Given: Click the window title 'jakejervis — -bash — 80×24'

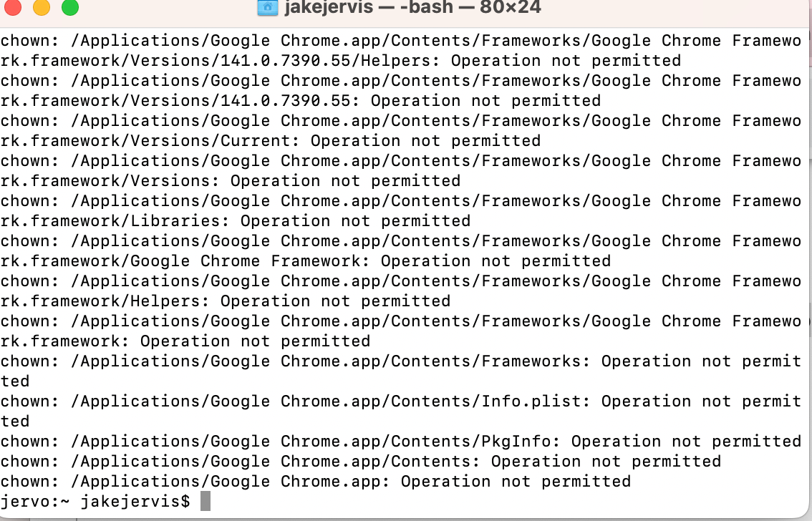Looking at the screenshot, I should [x=412, y=7].
